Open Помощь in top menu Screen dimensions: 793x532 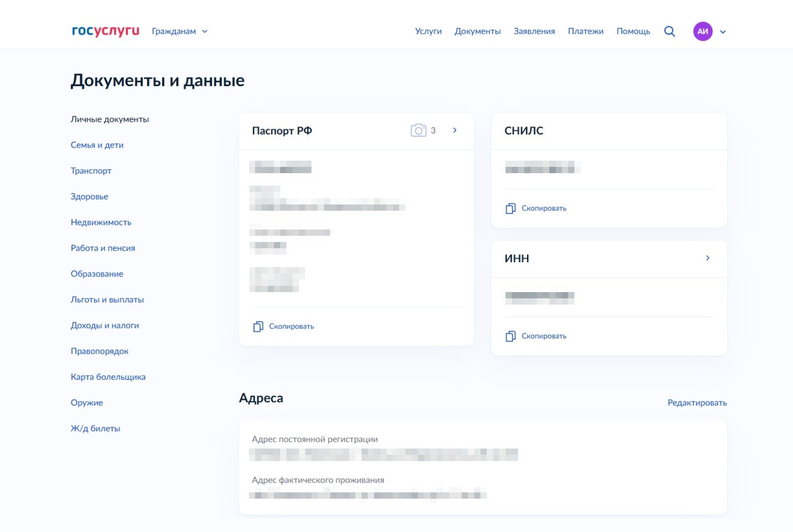633,31
